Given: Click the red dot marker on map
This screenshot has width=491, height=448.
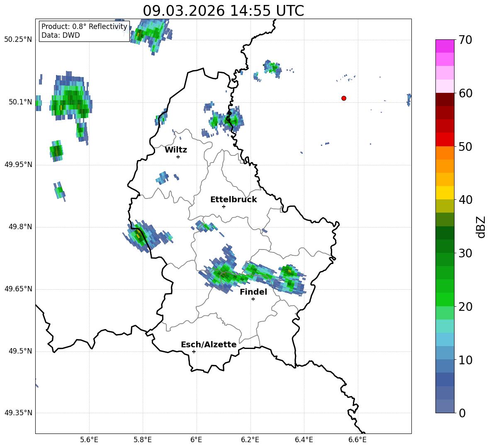Looking at the screenshot, I should 344,98.
